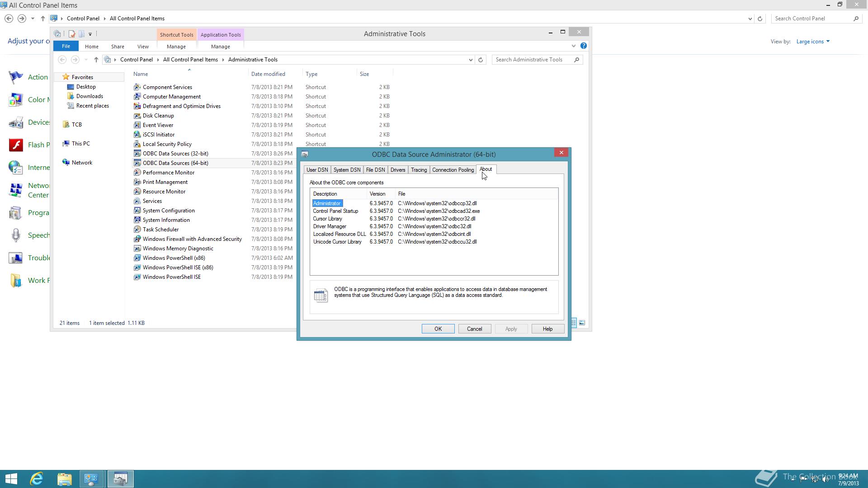Screen dimensions: 868x488
Task: Close the ODBC Data Source Administrator dialog
Action: [561, 153]
